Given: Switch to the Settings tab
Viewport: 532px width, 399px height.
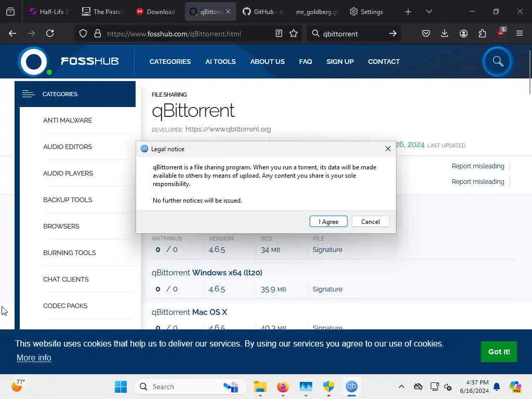Looking at the screenshot, I should [x=367, y=12].
